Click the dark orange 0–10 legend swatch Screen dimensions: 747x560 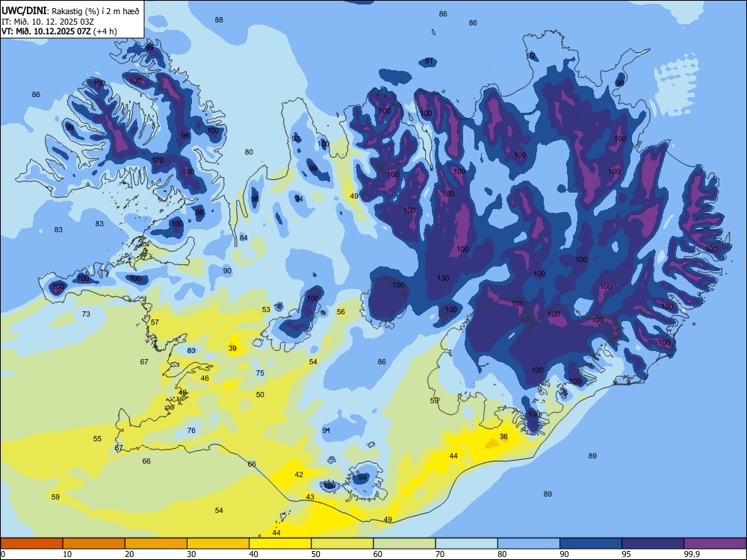[x=31, y=544]
